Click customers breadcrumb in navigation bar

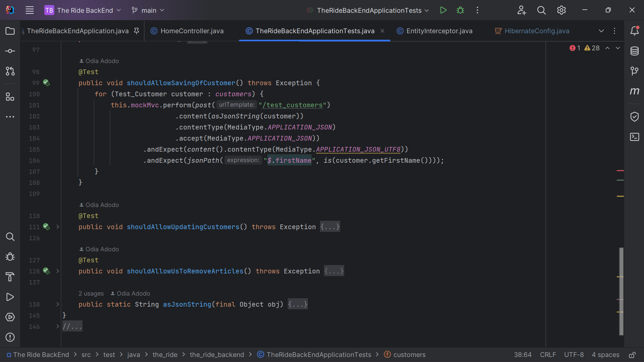[x=405, y=355]
